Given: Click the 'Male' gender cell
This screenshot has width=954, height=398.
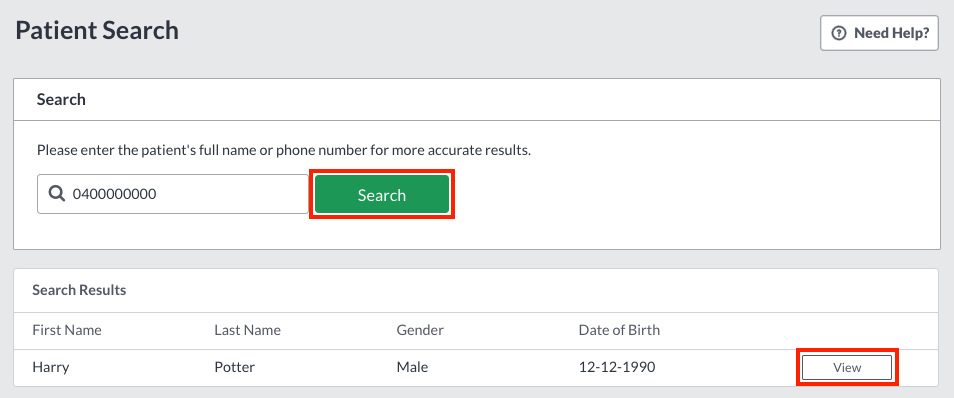Looking at the screenshot, I should coord(413,368).
